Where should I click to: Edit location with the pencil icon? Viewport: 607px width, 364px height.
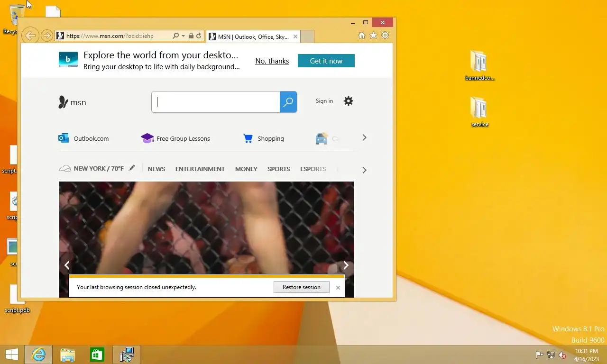click(x=132, y=168)
